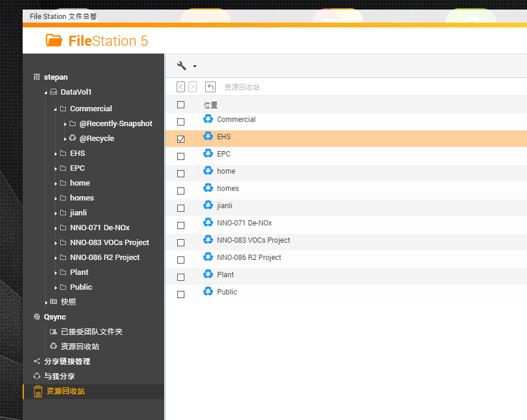The image size is (527, 420).
Task: Click the 资源回收站 breadcrumb path text
Action: click(x=242, y=87)
